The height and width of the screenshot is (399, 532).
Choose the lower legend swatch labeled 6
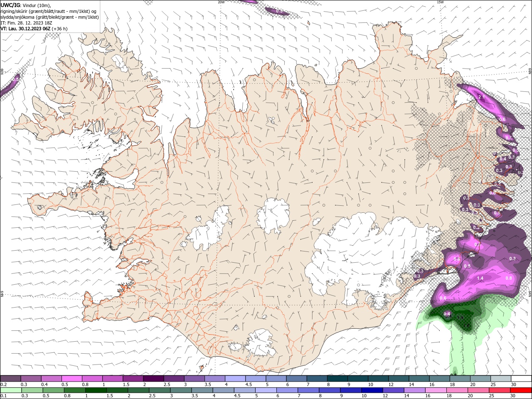pos(287,390)
